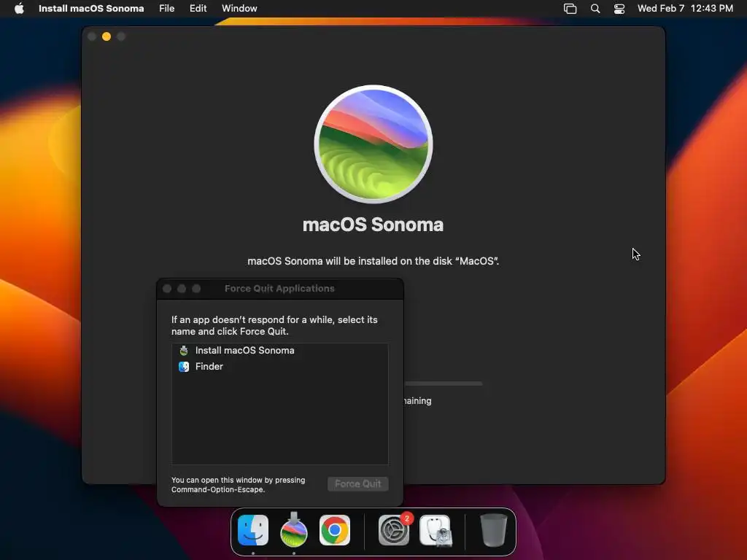
Task: Open the File menu
Action: coord(167,8)
